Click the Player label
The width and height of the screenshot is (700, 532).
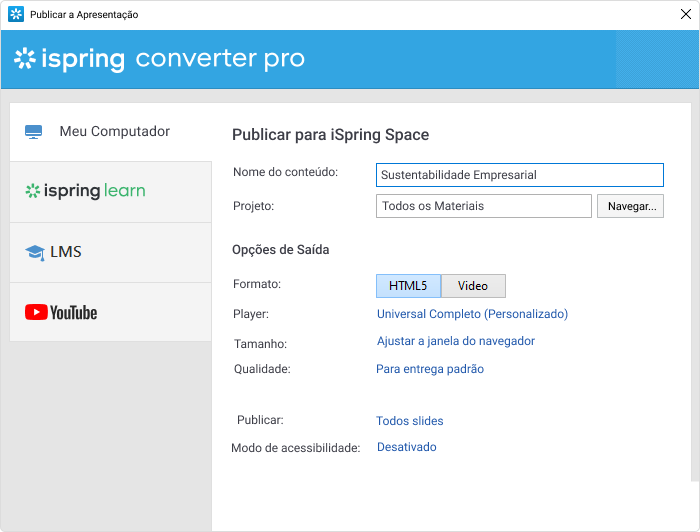(x=250, y=314)
